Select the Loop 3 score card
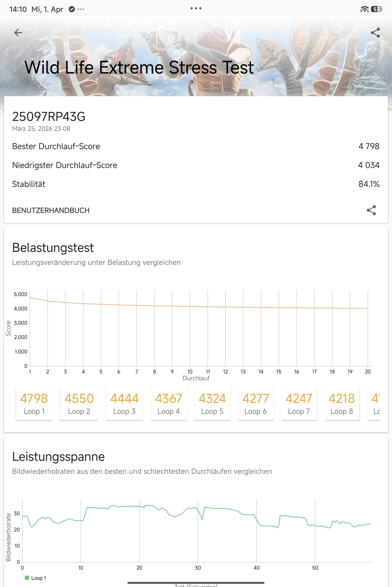 tap(124, 403)
